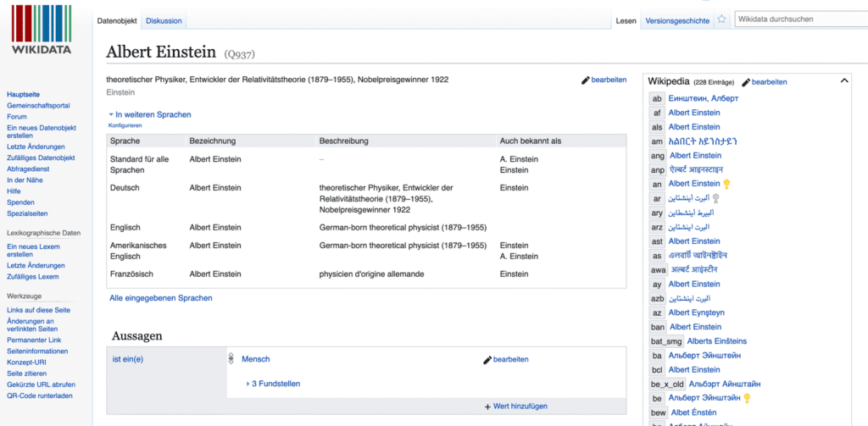
Task: Open Versionsgeschichte tab
Action: click(677, 21)
